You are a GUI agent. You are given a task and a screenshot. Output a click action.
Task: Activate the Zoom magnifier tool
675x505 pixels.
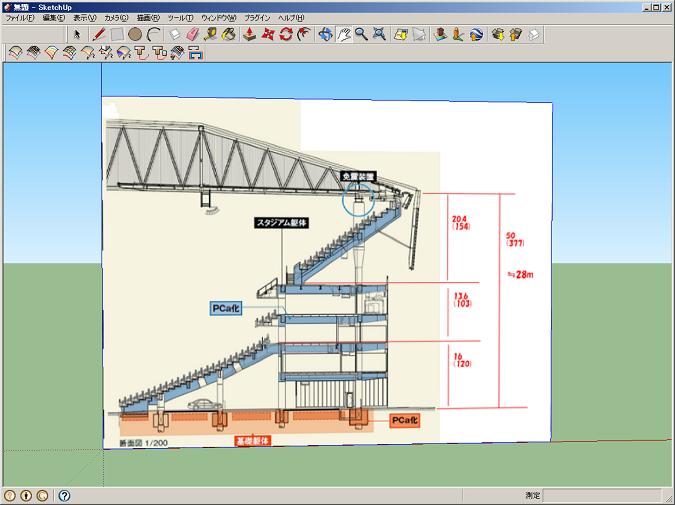pos(361,34)
